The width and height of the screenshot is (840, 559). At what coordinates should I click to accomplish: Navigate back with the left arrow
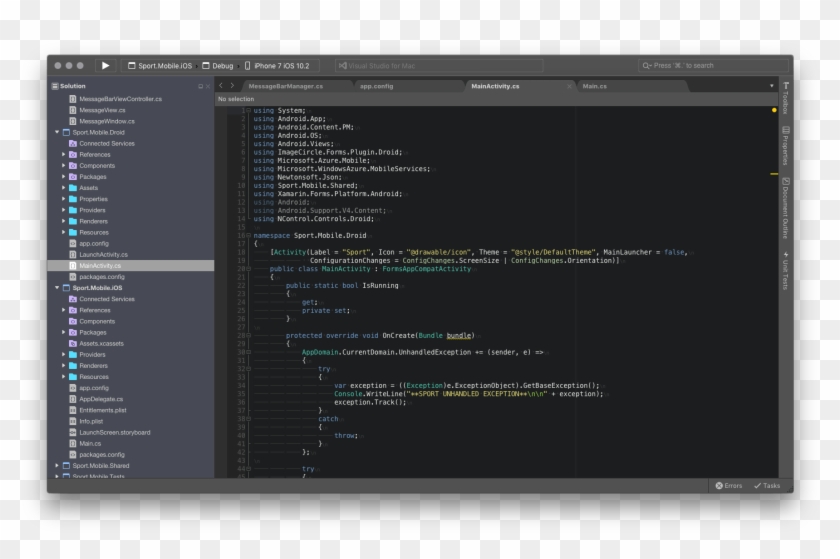(221, 85)
